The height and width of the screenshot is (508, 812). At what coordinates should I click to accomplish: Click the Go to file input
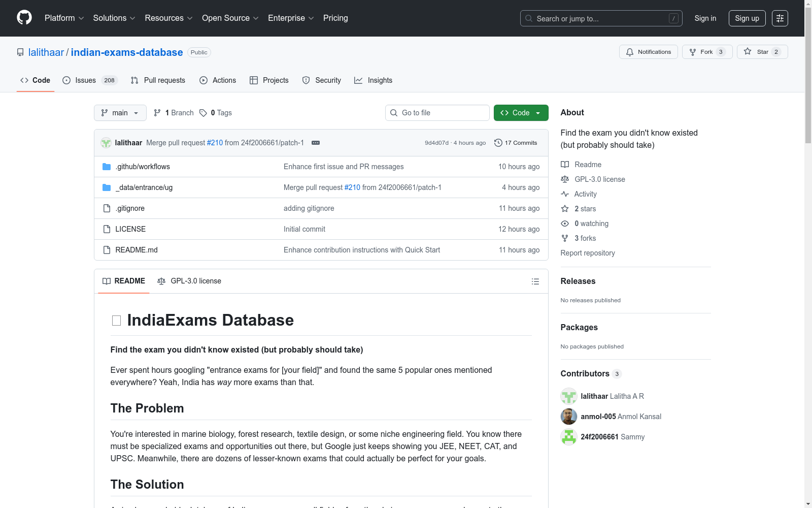pyautogui.click(x=437, y=113)
